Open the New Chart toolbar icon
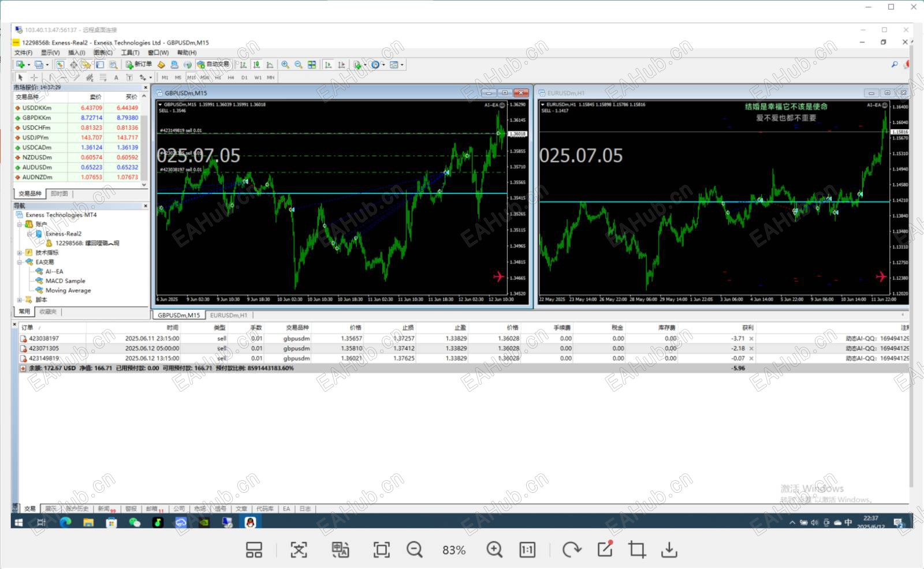924x569 pixels. pyautogui.click(x=20, y=65)
